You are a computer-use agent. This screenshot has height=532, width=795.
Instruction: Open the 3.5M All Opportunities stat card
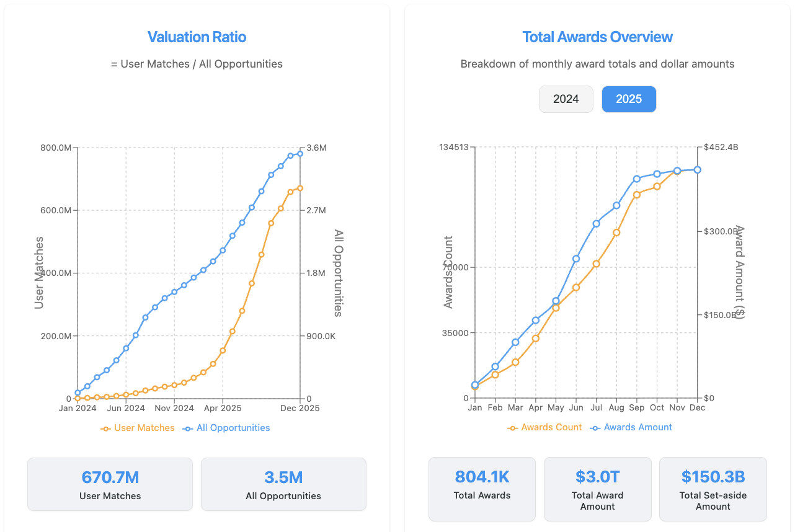click(x=283, y=484)
